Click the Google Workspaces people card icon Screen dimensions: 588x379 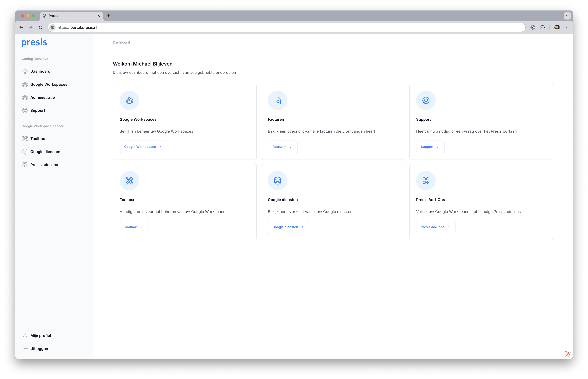pos(129,100)
